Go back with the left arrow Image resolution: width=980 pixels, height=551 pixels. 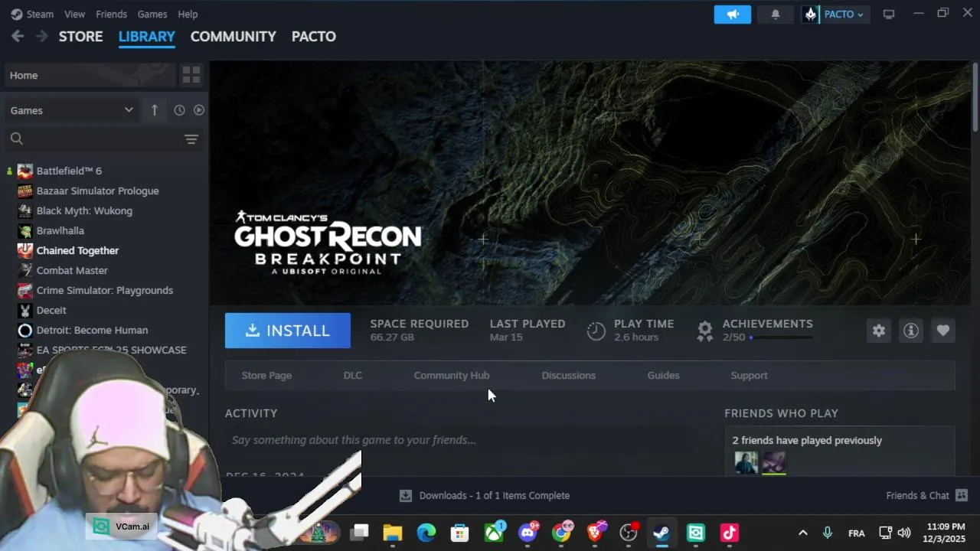click(18, 36)
